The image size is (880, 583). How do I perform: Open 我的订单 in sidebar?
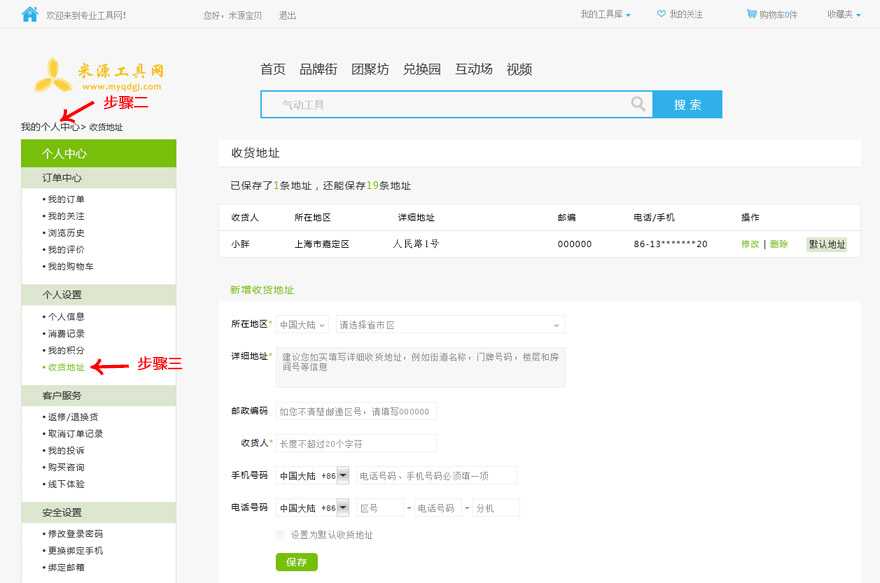[66, 199]
